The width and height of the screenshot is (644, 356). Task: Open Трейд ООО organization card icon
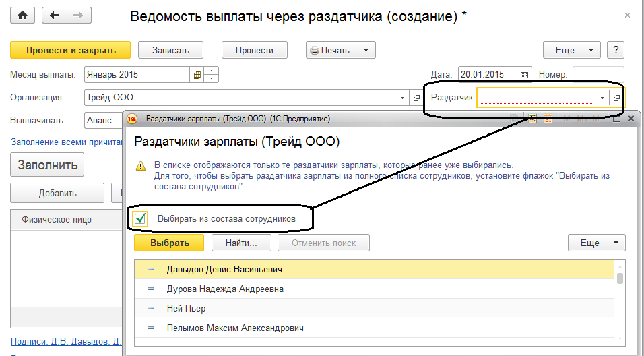(416, 98)
